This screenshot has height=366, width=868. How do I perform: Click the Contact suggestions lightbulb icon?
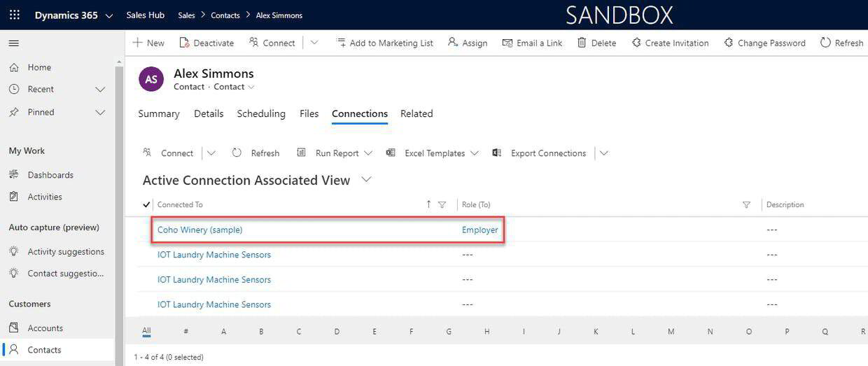pos(14,273)
